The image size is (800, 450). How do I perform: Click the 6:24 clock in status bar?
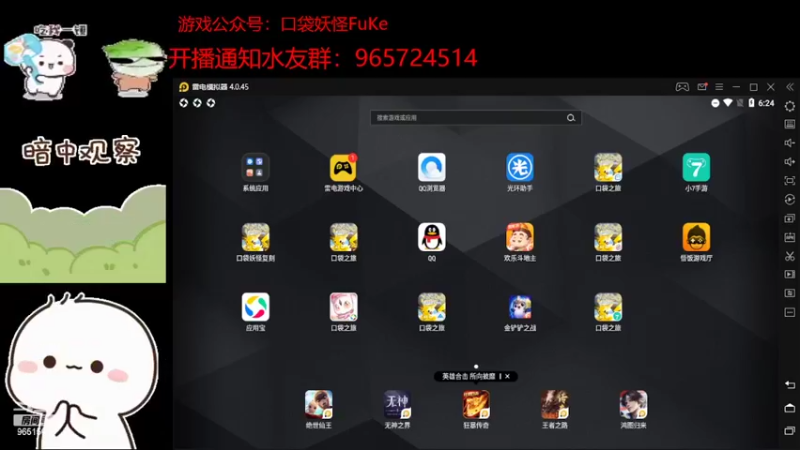[766, 103]
